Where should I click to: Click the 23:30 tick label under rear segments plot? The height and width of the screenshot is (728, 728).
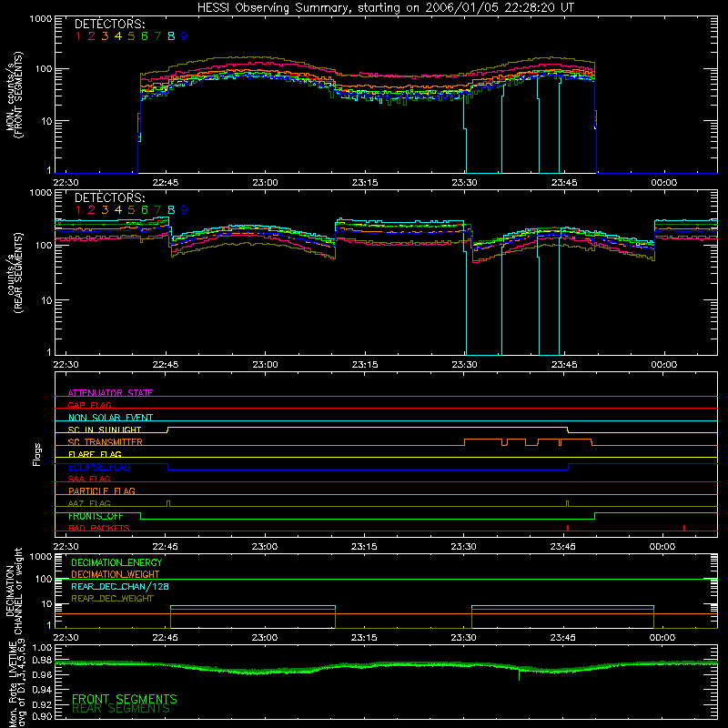tap(464, 365)
